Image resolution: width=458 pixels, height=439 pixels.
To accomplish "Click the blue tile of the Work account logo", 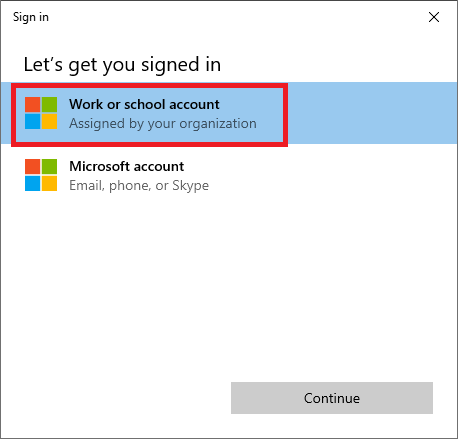I will (33, 121).
